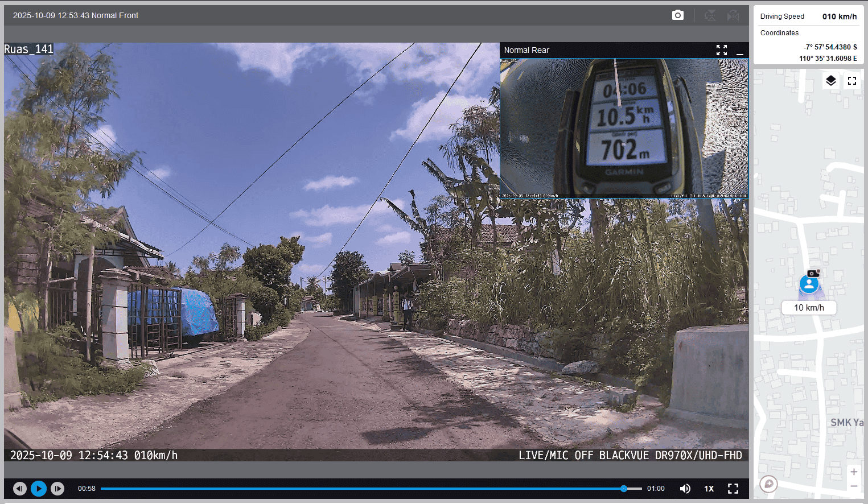Viewport: 868px width, 504px height.
Task: Click the round map logo icon
Action: tap(768, 484)
